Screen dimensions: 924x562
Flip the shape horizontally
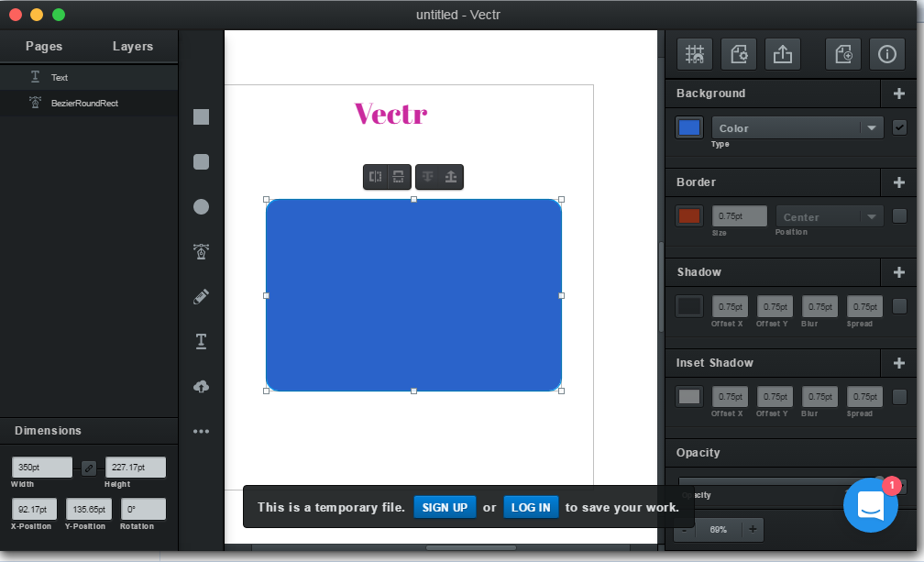pyautogui.click(x=376, y=177)
